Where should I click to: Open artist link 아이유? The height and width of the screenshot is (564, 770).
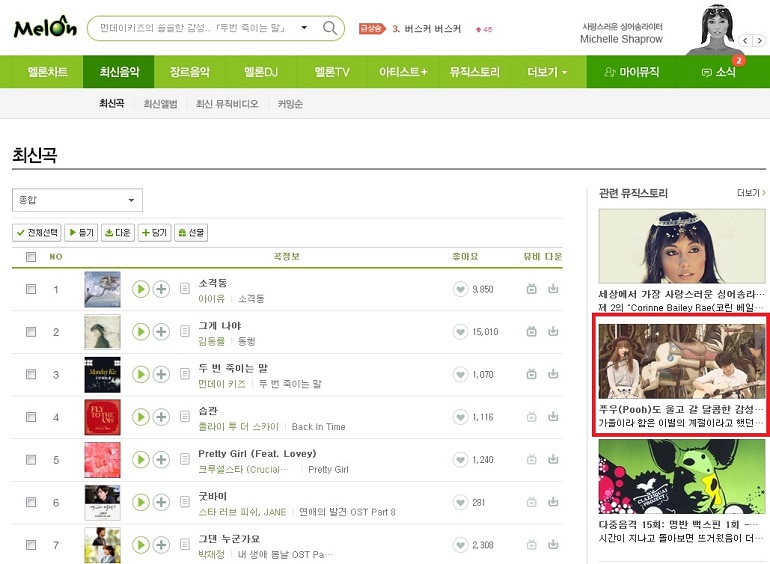pyautogui.click(x=211, y=298)
